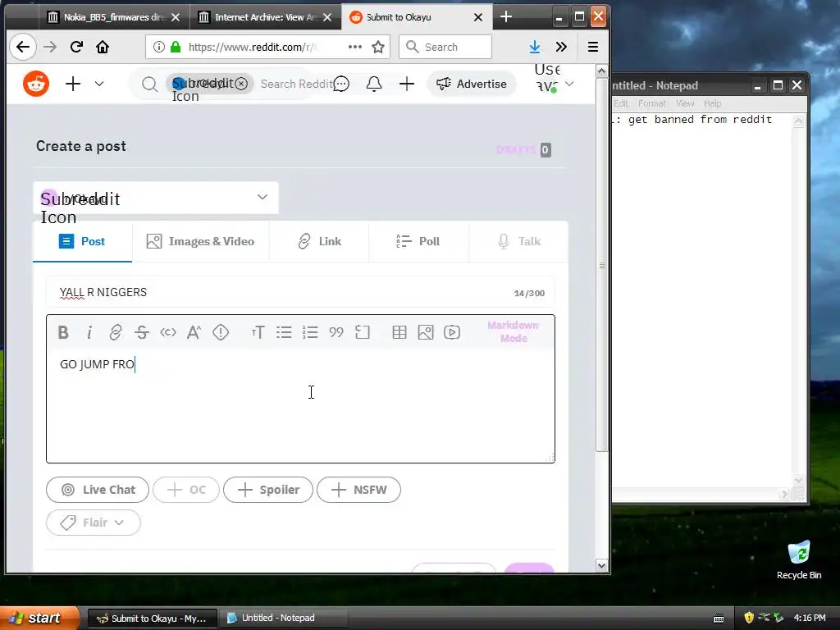Insert a bulleted list in the editor
The height and width of the screenshot is (630, 840).
tap(284, 332)
